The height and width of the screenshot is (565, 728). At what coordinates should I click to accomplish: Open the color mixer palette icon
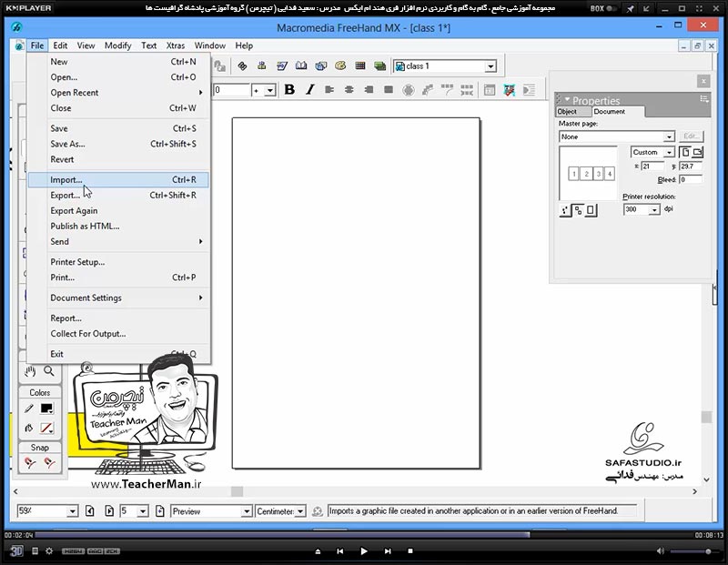(x=340, y=66)
